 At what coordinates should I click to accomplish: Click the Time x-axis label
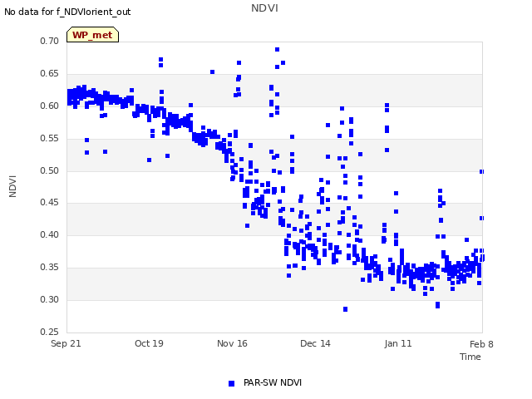click(470, 357)
